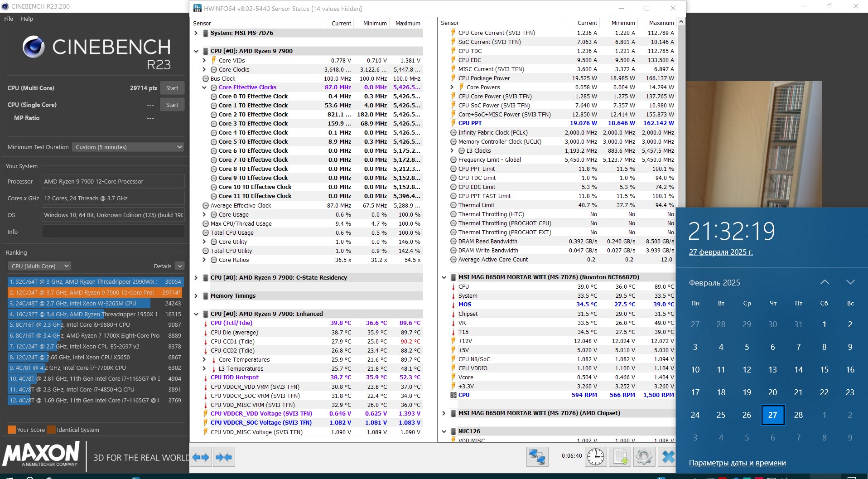The image size is (868, 479).
Task: Click thermometer icon beside Chipset temperature
Action: (x=453, y=314)
